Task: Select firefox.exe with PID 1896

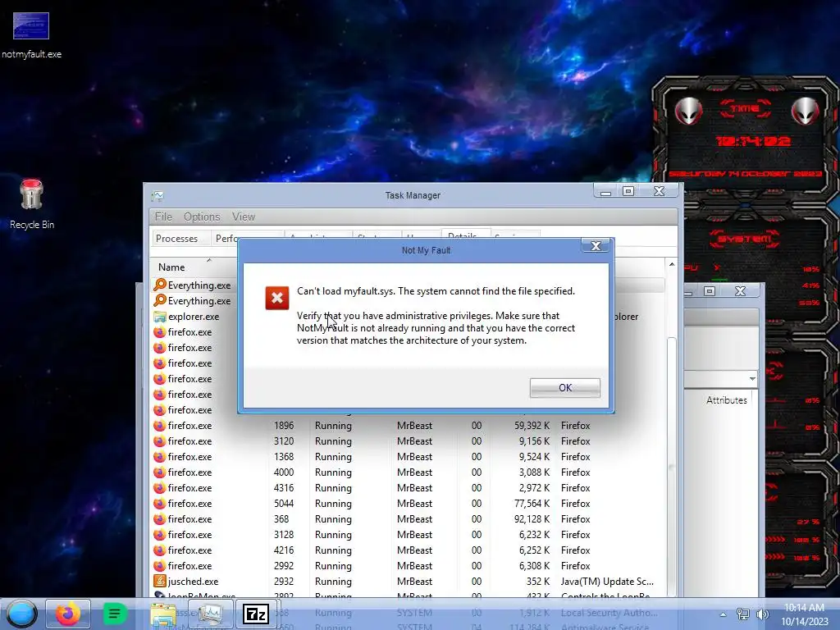Action: pyautogui.click(x=407, y=426)
